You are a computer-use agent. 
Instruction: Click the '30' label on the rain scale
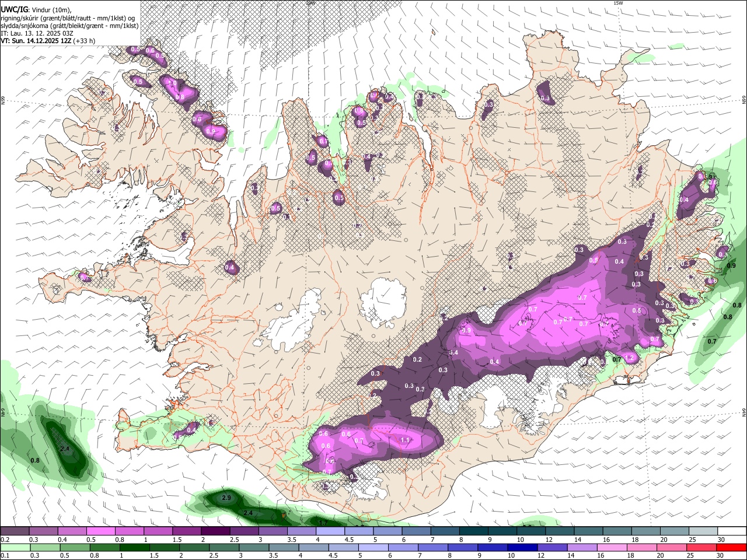(x=720, y=556)
